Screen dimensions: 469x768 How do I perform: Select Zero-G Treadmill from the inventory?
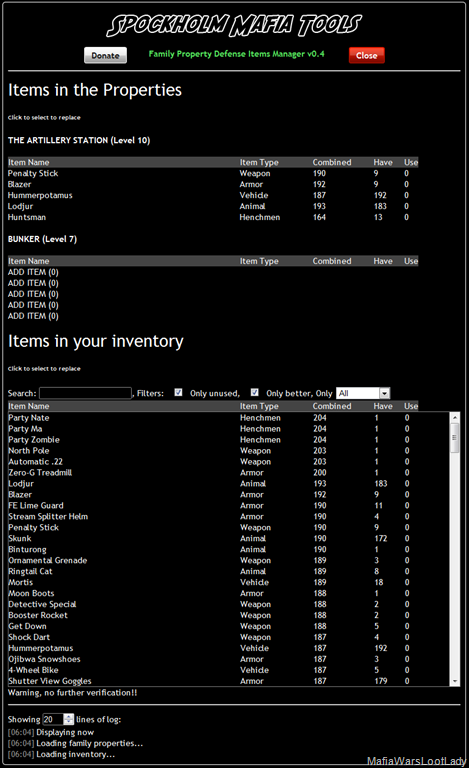point(229,473)
